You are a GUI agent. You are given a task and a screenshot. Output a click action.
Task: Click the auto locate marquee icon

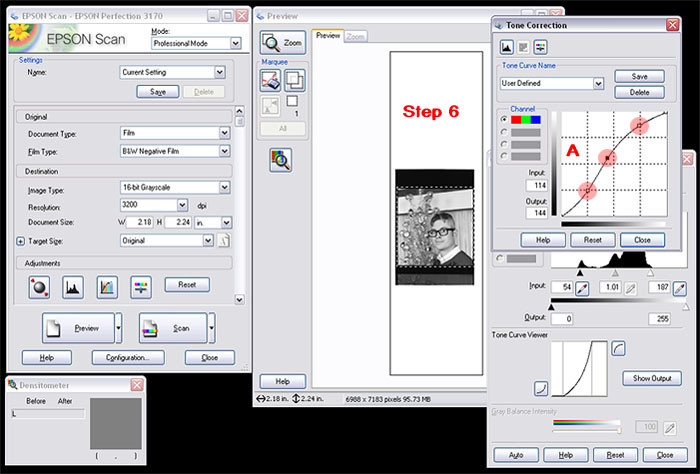point(271,106)
